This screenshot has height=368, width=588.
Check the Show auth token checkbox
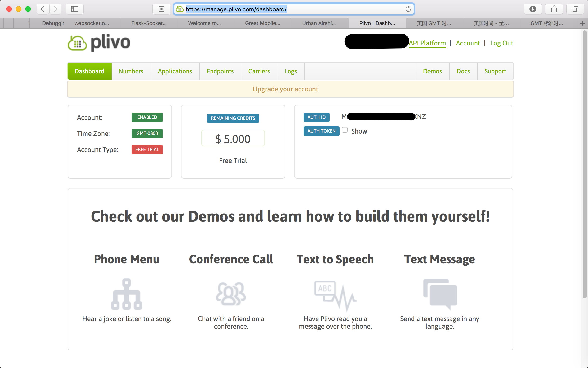tap(345, 130)
